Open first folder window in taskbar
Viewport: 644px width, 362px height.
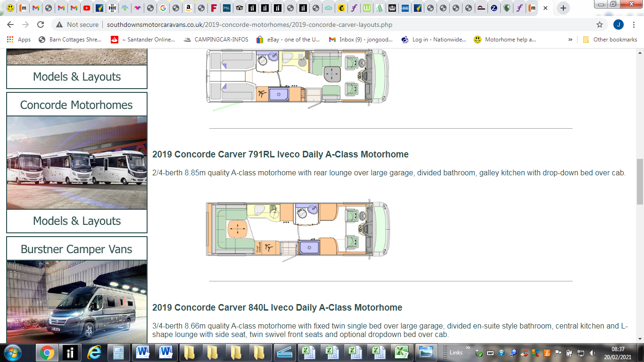coord(190,353)
